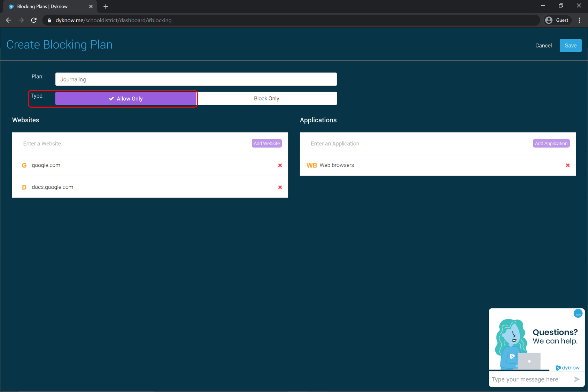Click the G icon beside google.com
This screenshot has height=392, width=588.
pyautogui.click(x=24, y=165)
